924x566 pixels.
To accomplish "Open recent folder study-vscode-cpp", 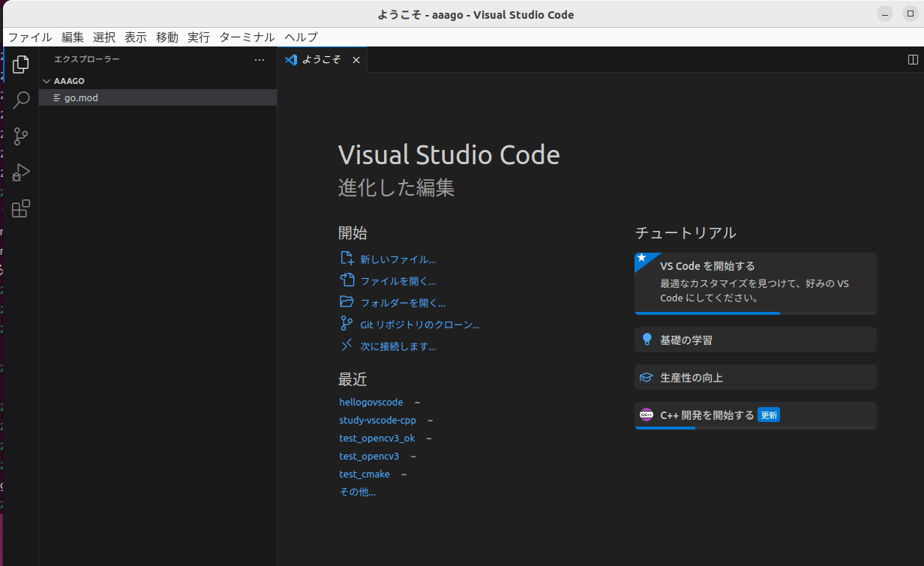I will (377, 421).
